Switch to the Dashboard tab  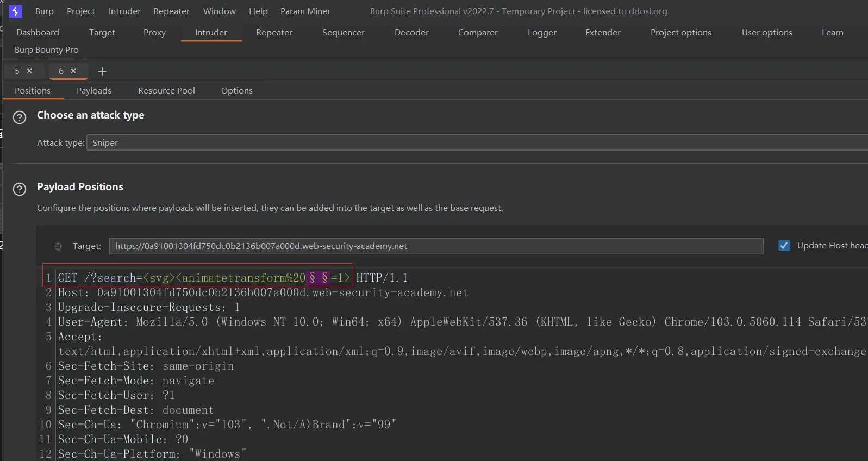point(38,32)
